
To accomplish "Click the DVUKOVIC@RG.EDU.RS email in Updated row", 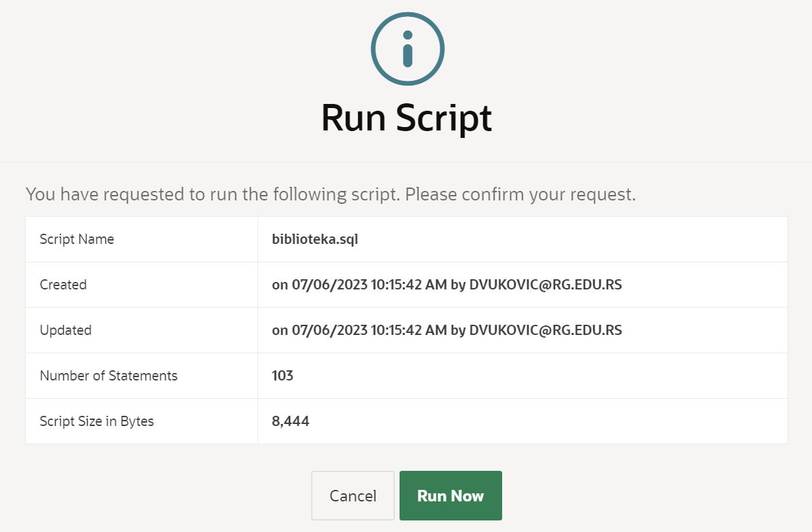I will point(545,330).
